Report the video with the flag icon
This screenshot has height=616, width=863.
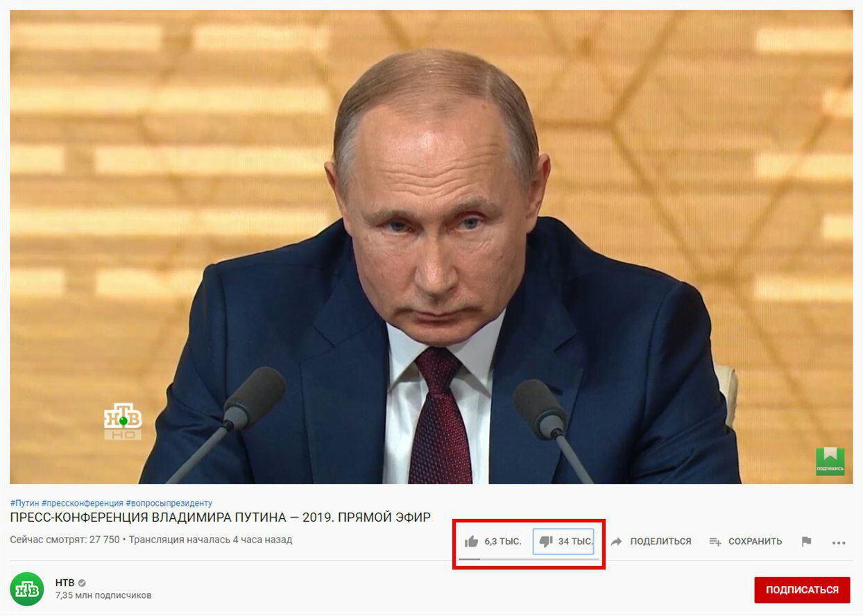806,542
